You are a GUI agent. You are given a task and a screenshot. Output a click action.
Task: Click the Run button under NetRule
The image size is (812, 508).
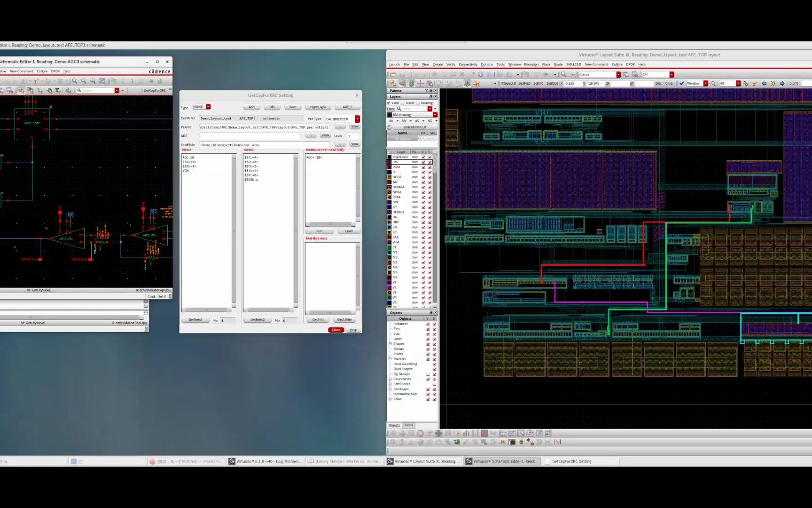320,231
